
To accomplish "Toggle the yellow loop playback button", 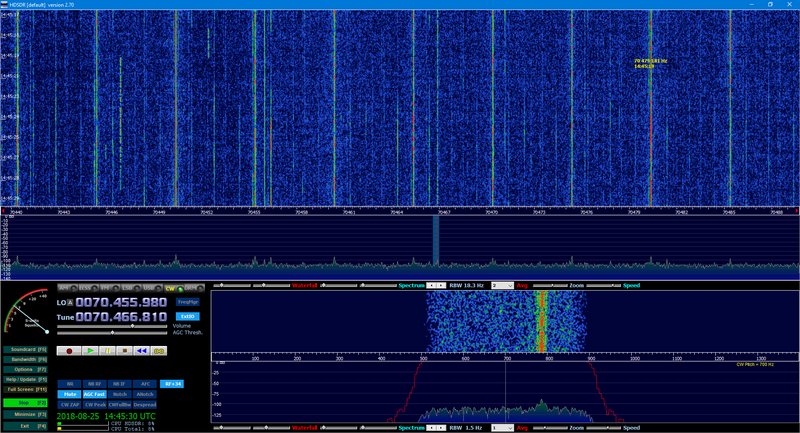I will 159,350.
